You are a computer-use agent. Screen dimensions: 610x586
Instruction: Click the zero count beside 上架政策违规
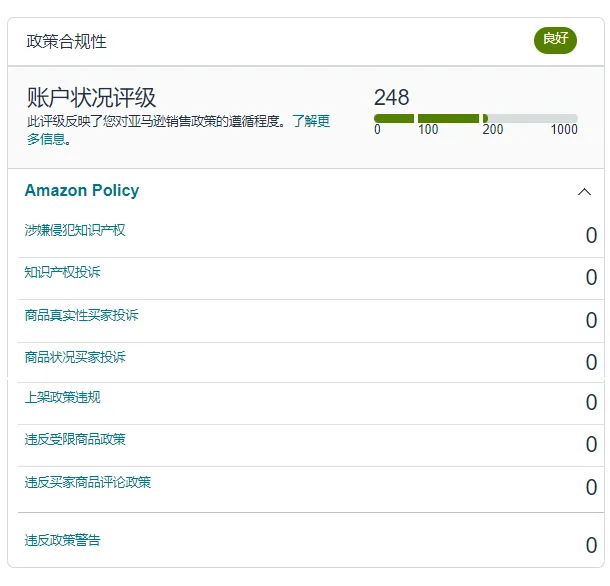[590, 403]
